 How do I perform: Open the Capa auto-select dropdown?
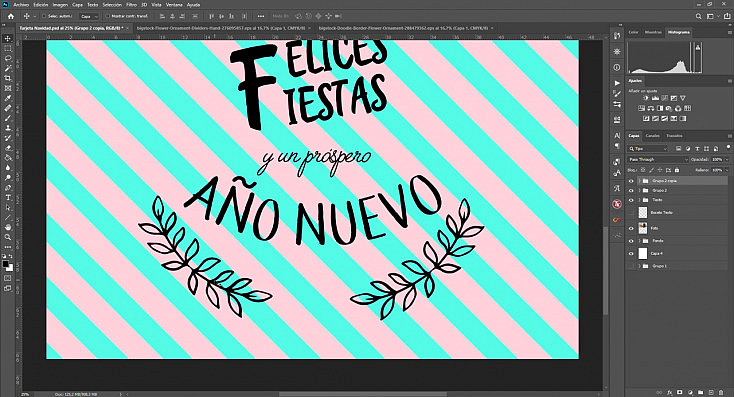coord(89,16)
